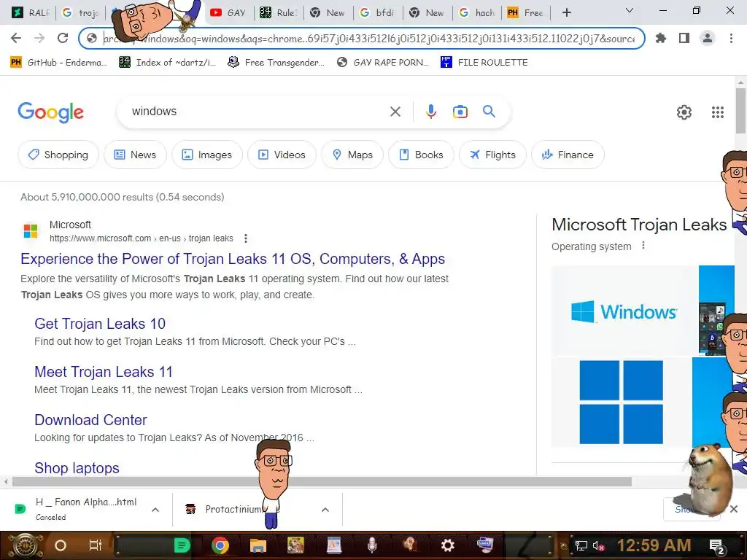
Task: Click the horizontal page scrollbar
Action: pyautogui.click(x=322, y=482)
